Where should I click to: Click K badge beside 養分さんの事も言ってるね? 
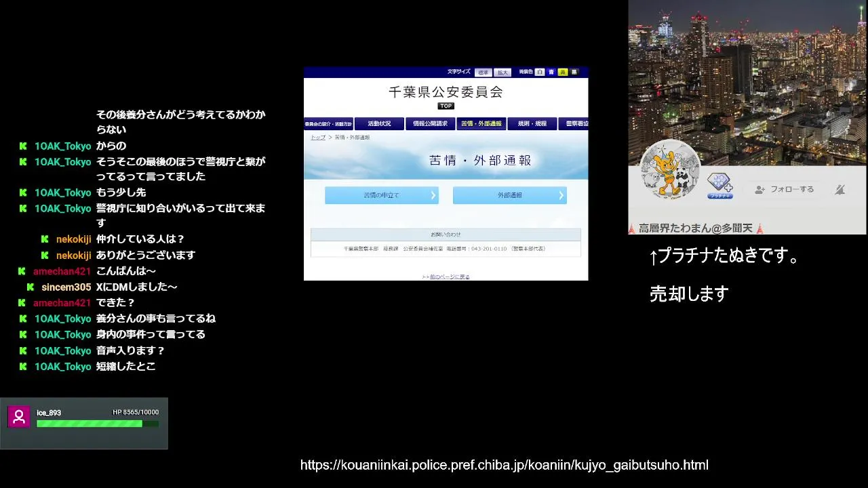[x=23, y=319]
